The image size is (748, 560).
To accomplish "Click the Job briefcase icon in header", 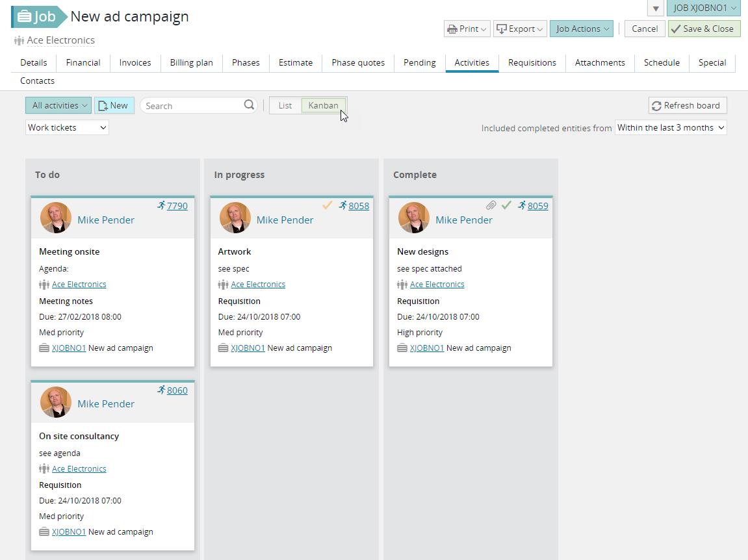I will point(25,17).
